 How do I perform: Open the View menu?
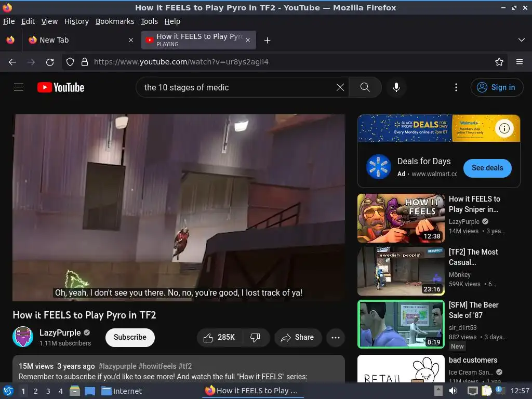click(49, 21)
